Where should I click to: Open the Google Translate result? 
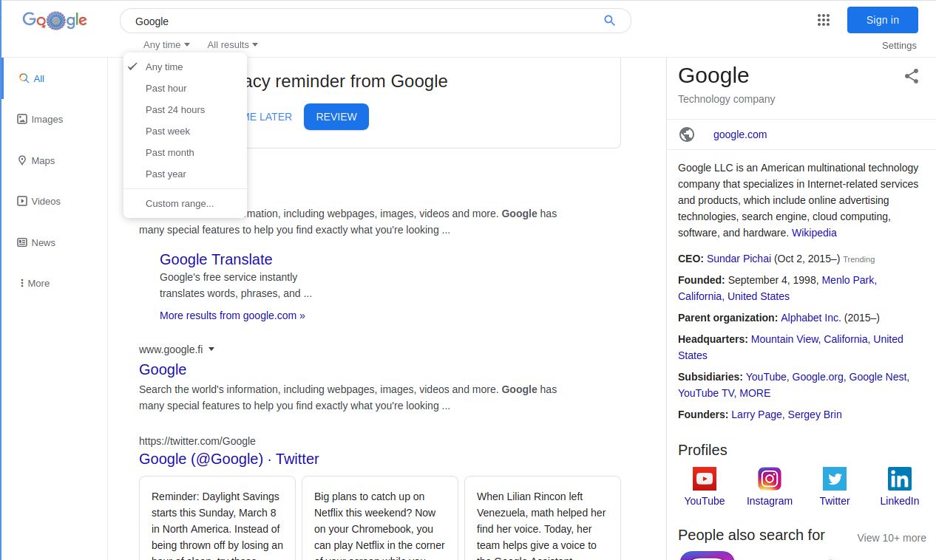pos(216,259)
